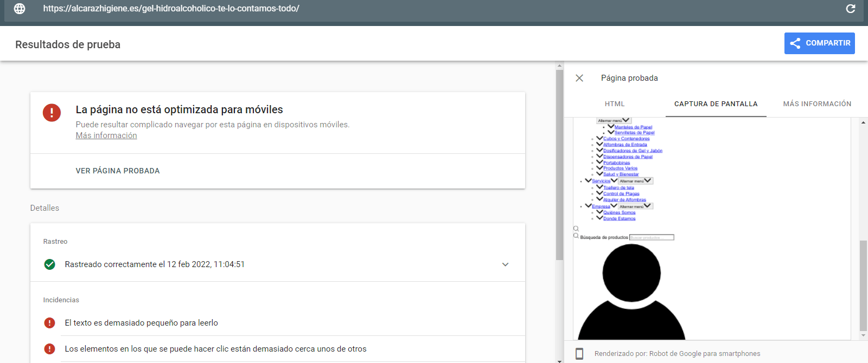The height and width of the screenshot is (363, 868).
Task: Click the globe icon in the URL bar
Action: [x=20, y=9]
